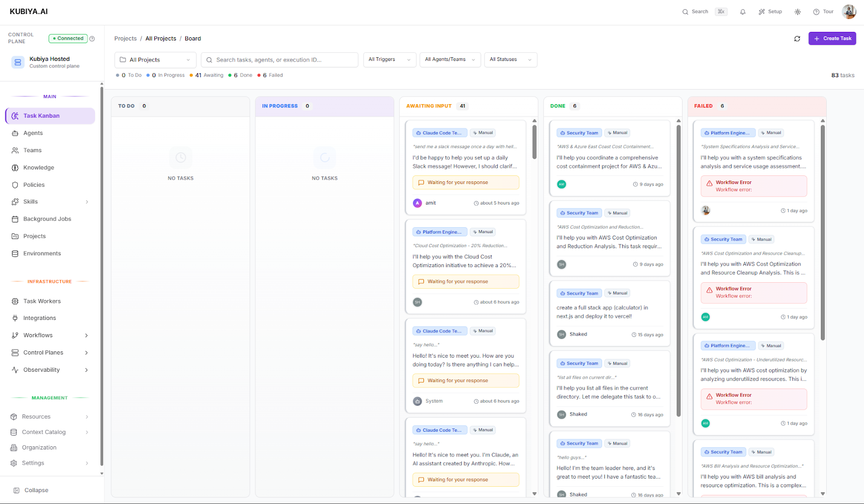This screenshot has height=504, width=864.
Task: Open the Knowledge section
Action: pos(38,167)
